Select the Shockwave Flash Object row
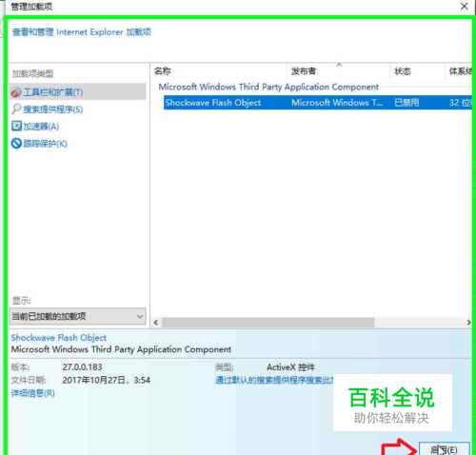The width and height of the screenshot is (476, 455). [x=317, y=103]
